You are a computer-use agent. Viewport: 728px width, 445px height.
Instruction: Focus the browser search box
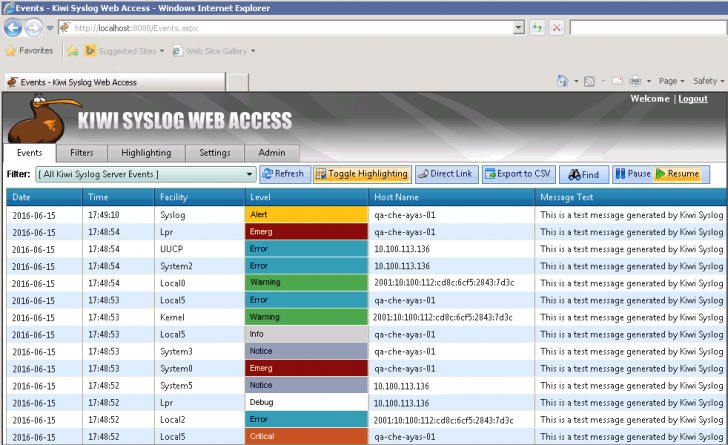649,28
